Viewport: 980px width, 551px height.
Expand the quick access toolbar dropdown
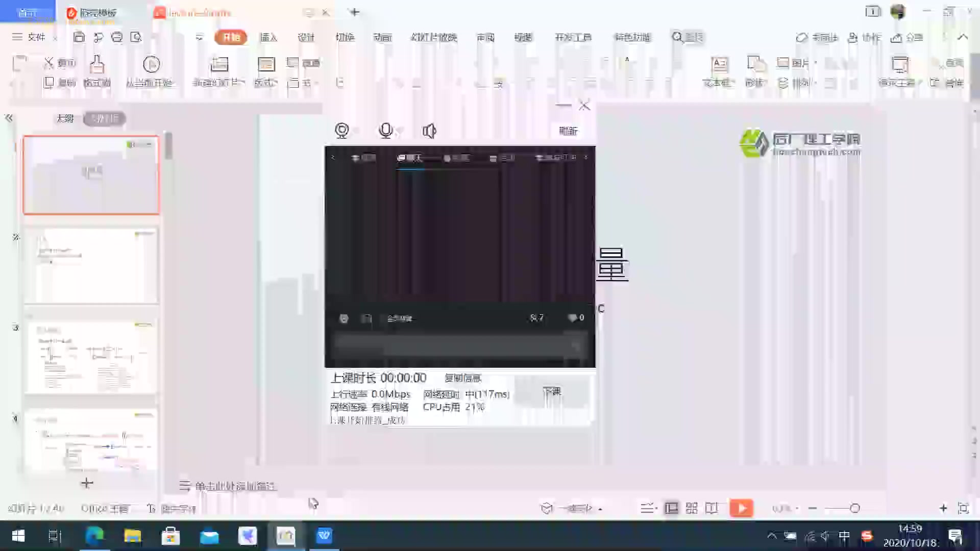[199, 37]
